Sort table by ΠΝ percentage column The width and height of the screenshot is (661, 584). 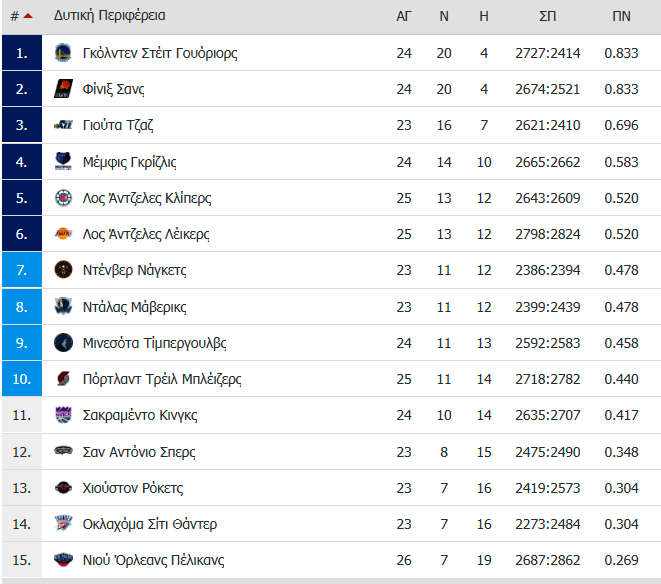621,16
